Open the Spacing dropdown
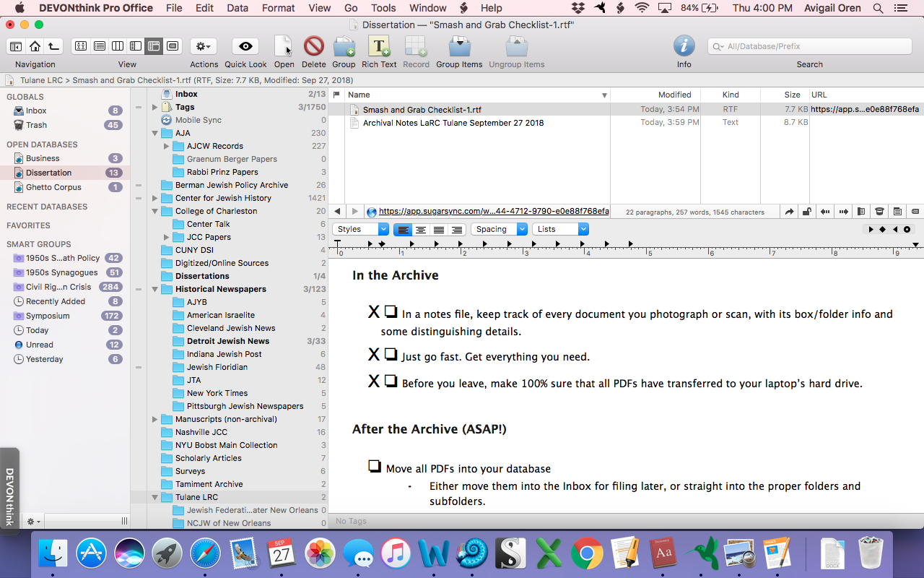This screenshot has width=924, height=578. (500, 229)
